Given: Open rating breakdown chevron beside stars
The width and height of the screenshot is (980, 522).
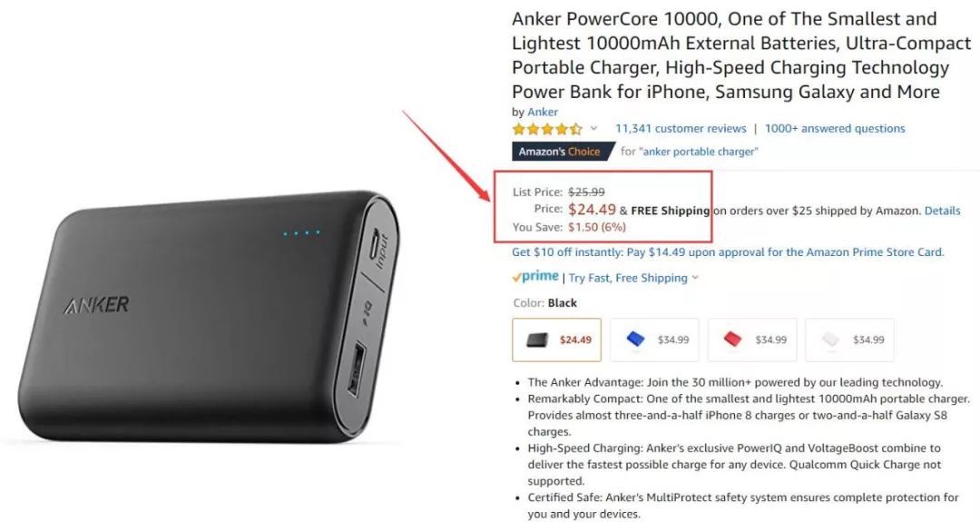Looking at the screenshot, I should pyautogui.click(x=593, y=129).
